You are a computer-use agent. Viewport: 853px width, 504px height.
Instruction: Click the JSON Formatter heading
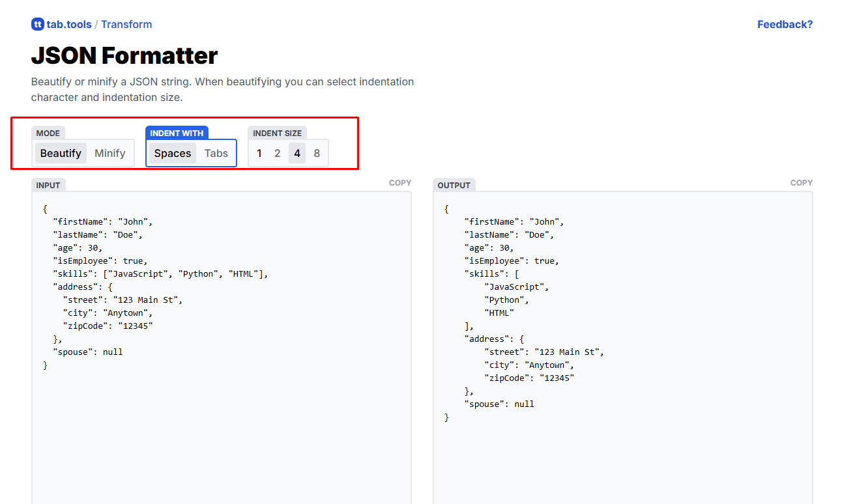pos(124,56)
